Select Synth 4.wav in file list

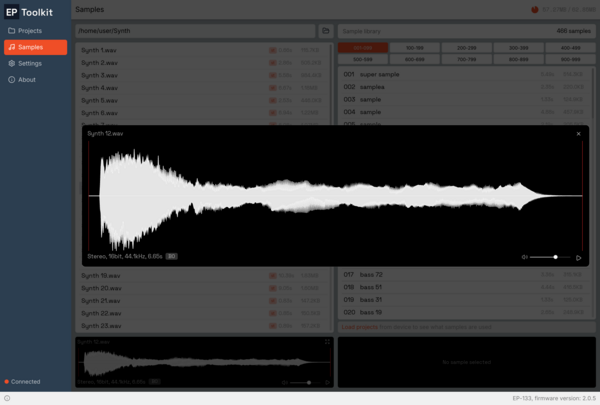[x=202, y=88]
